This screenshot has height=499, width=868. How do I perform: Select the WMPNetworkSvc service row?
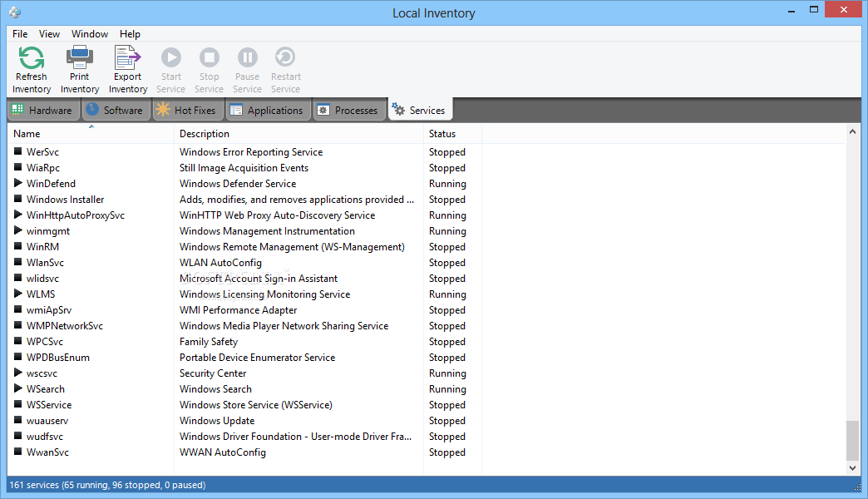tap(244, 326)
